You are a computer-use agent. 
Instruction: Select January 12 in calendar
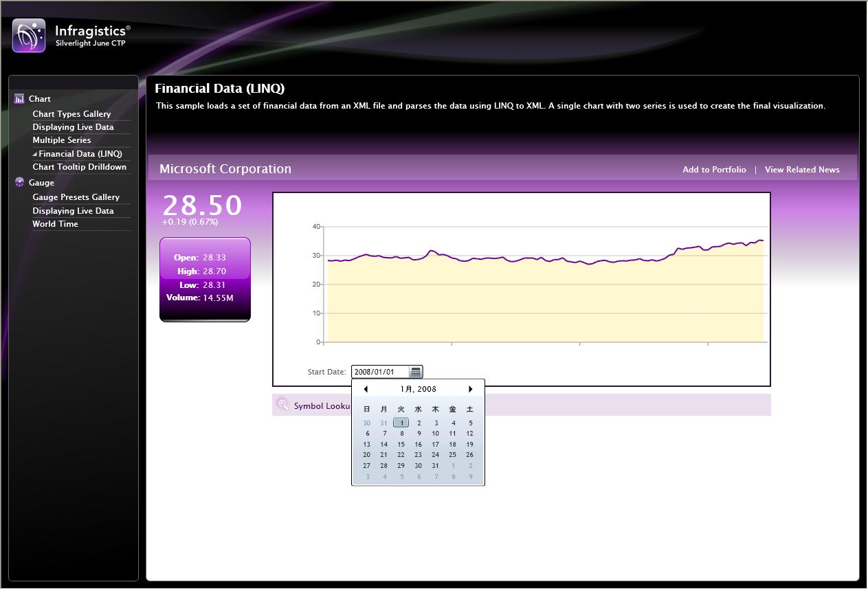(470, 434)
